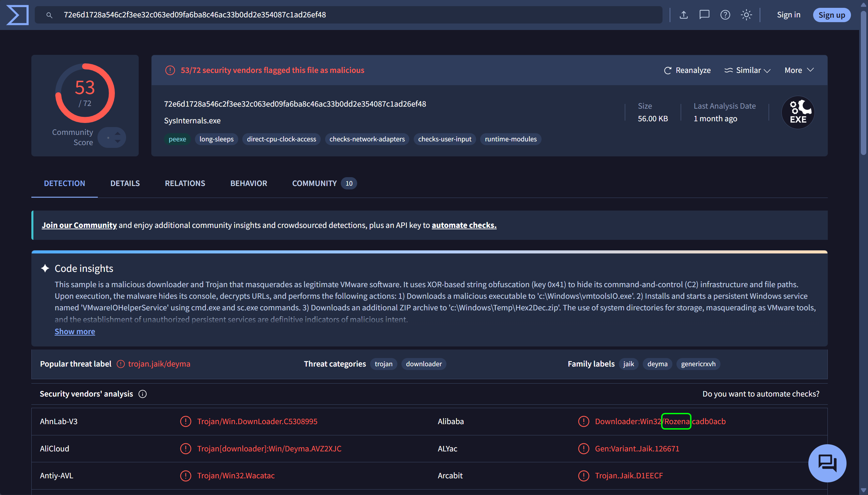Click the Reanalyze button
Viewport: 868px width, 495px height.
click(x=687, y=70)
